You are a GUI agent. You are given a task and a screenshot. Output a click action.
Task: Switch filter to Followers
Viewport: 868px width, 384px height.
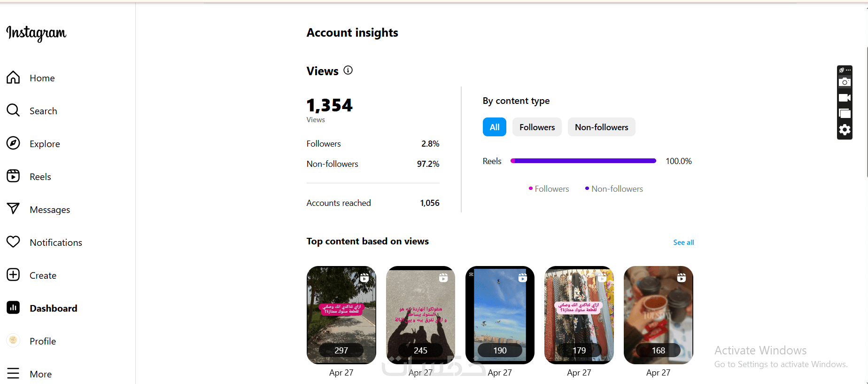point(537,127)
